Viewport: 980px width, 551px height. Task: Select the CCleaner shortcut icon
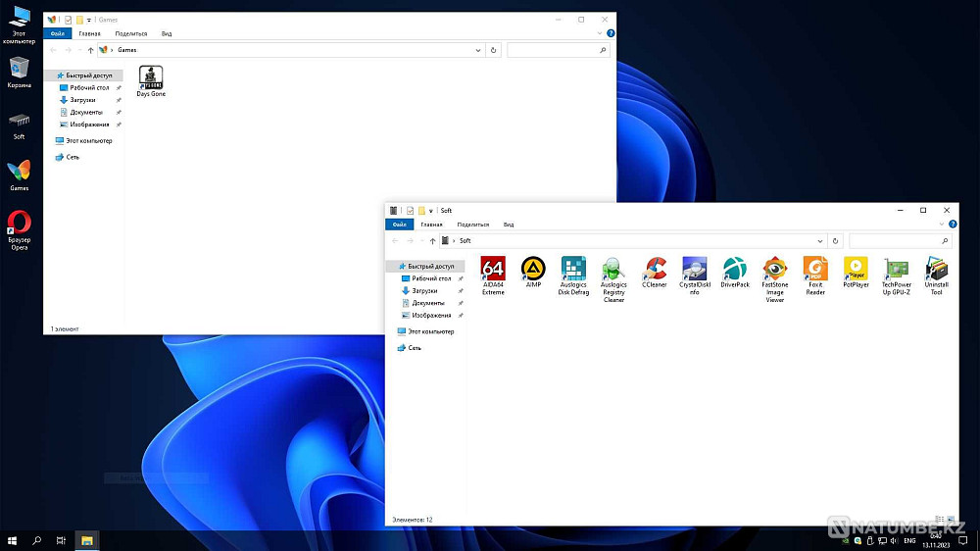point(655,272)
